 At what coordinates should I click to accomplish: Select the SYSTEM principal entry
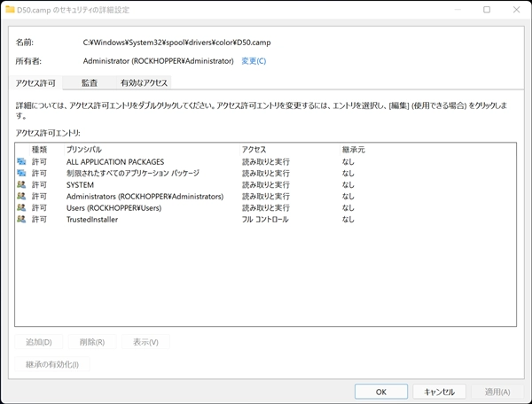80,185
